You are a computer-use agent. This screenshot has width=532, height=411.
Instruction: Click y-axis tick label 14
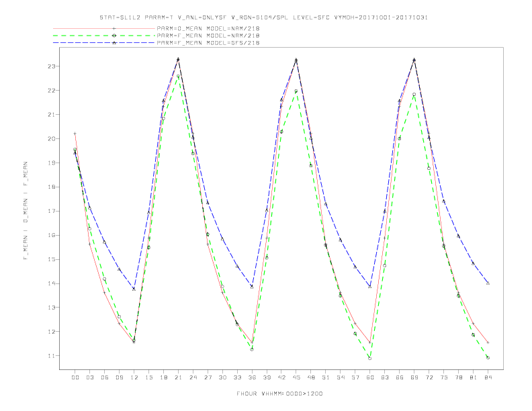(x=51, y=283)
